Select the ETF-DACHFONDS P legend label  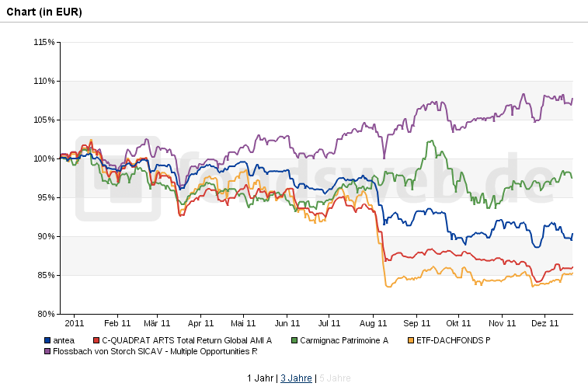coord(454,340)
